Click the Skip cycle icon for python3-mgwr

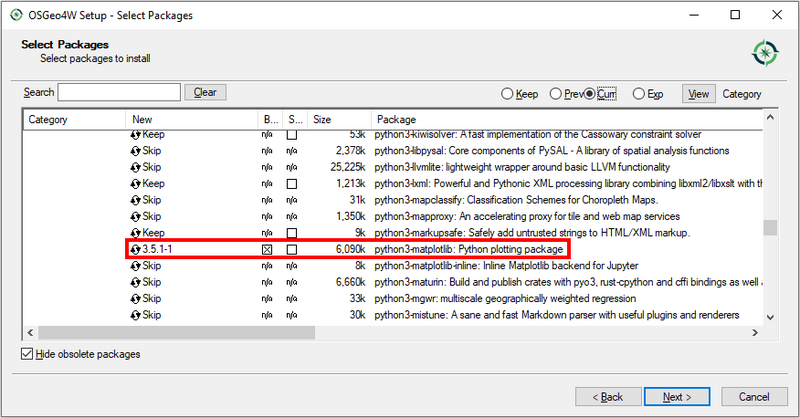pyautogui.click(x=136, y=298)
